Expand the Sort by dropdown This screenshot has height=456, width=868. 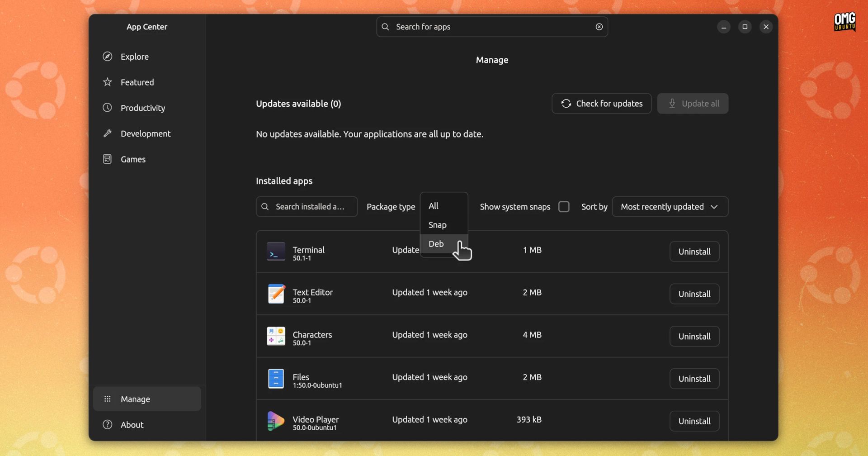[670, 207]
